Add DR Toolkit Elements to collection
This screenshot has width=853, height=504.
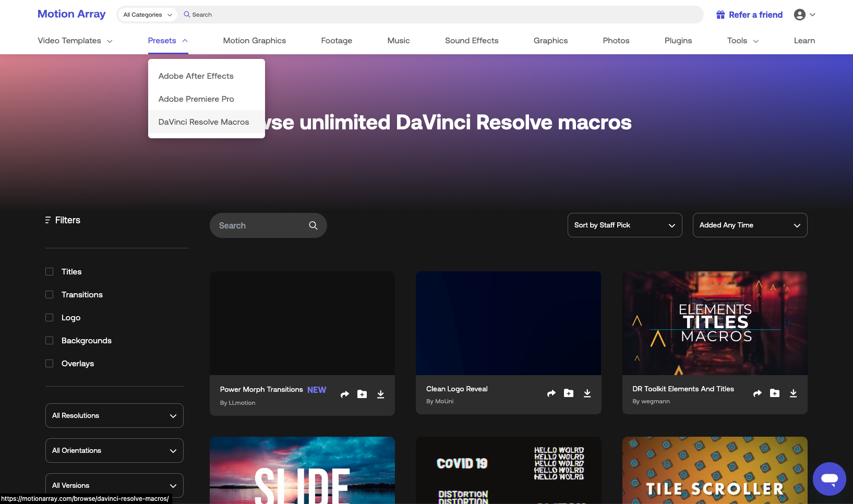(x=775, y=393)
